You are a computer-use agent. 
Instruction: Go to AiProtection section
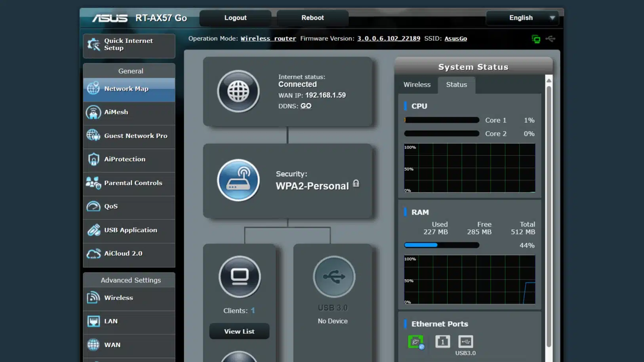tap(129, 160)
